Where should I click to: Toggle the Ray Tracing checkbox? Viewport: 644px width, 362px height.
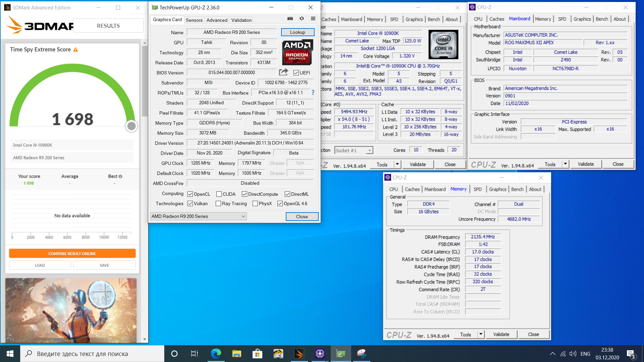pyautogui.click(x=218, y=203)
